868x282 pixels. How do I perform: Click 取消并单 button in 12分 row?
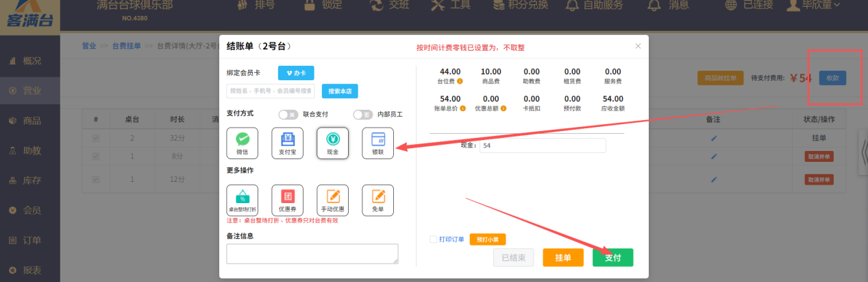coord(819,180)
